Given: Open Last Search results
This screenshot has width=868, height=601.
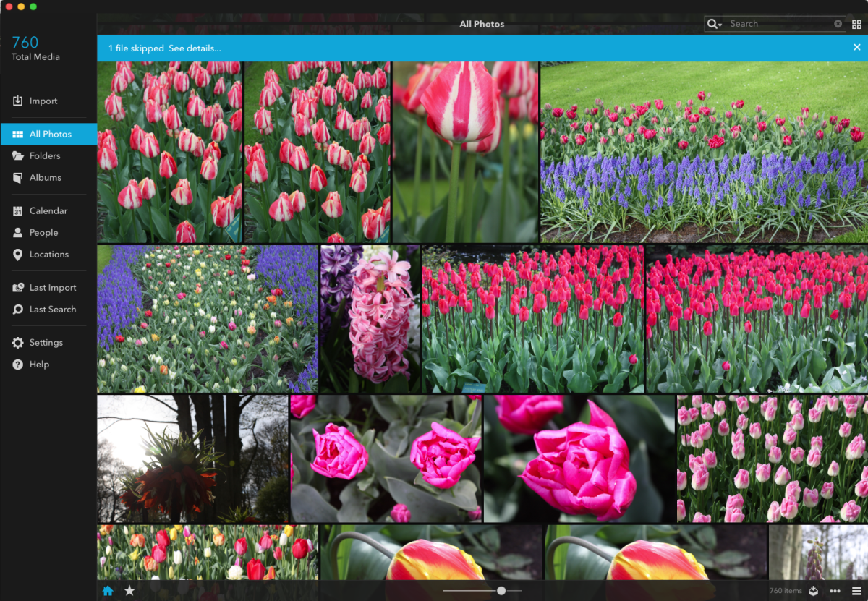Looking at the screenshot, I should [52, 310].
